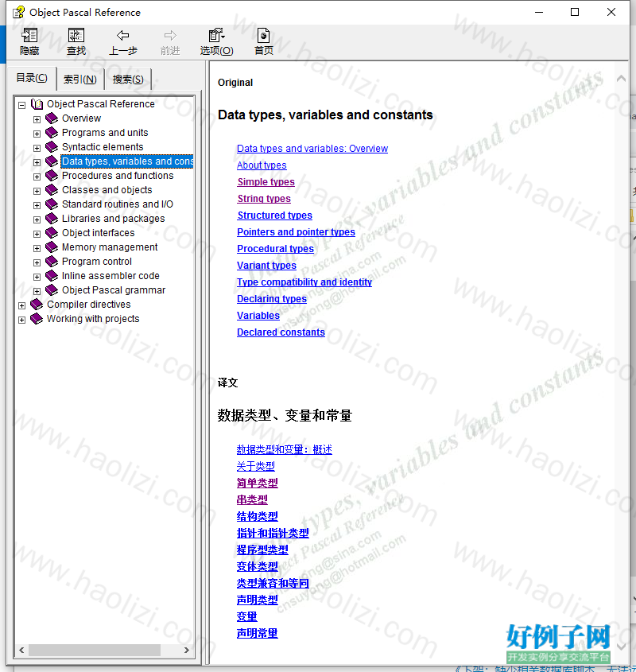Open the 数据类型和变量：概述 link

pyautogui.click(x=284, y=449)
